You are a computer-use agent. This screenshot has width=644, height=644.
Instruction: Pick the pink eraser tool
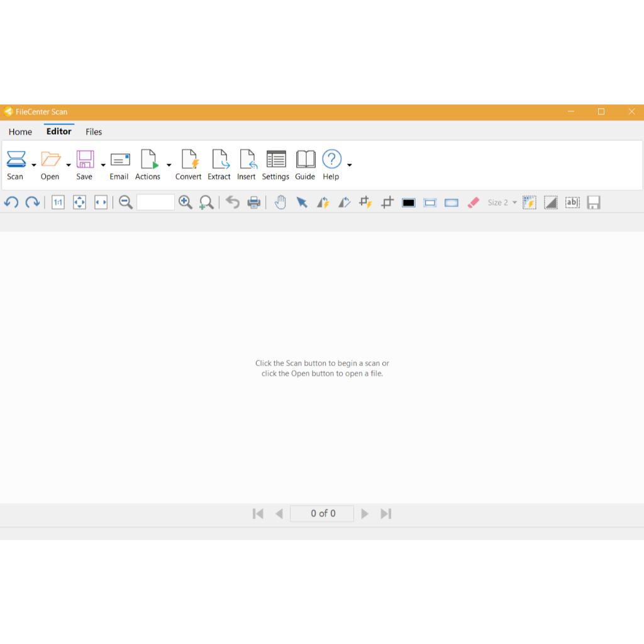pos(474,203)
